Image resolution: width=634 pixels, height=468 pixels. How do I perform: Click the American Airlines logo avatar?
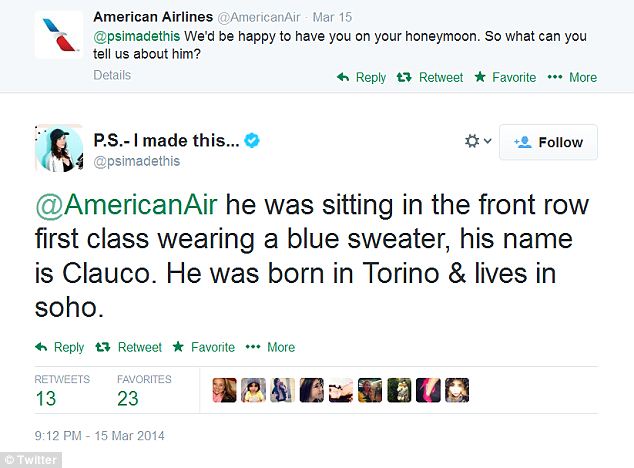point(58,39)
